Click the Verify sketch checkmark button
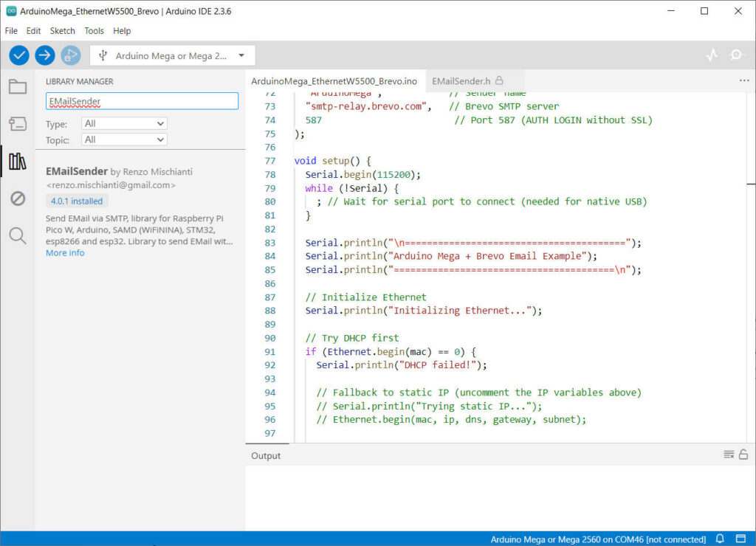 click(x=19, y=55)
